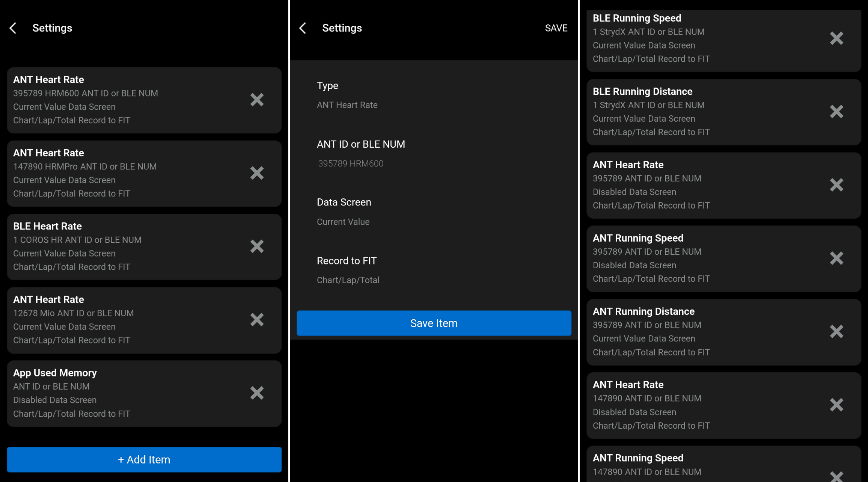Tap SAVE in the Settings header
Image resolution: width=868 pixels, height=482 pixels.
coord(556,28)
